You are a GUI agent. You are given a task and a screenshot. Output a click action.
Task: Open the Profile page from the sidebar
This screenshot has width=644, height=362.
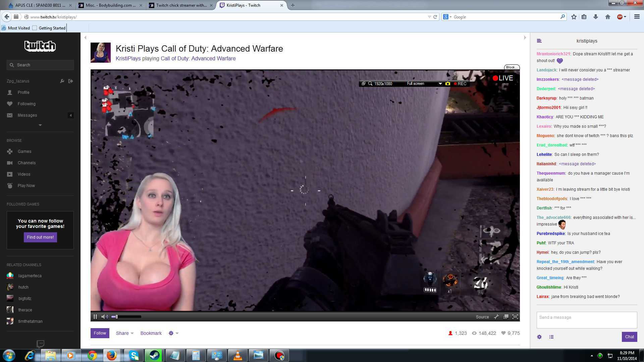pyautogui.click(x=23, y=93)
